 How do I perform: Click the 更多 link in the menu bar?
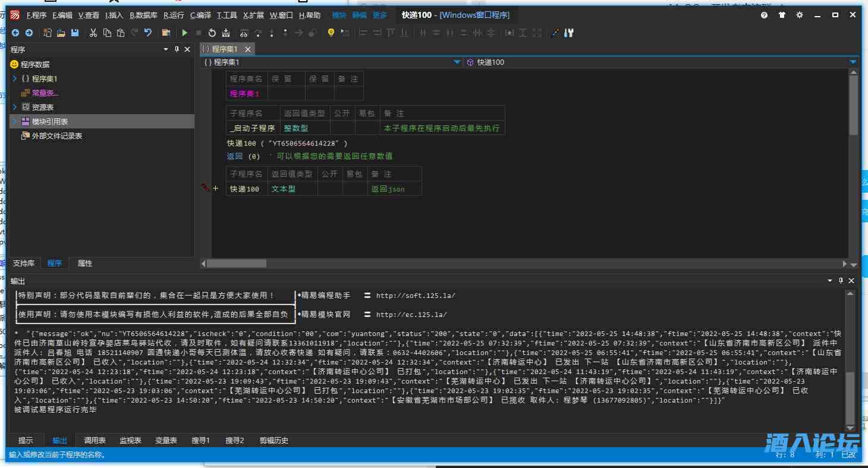[x=379, y=15]
